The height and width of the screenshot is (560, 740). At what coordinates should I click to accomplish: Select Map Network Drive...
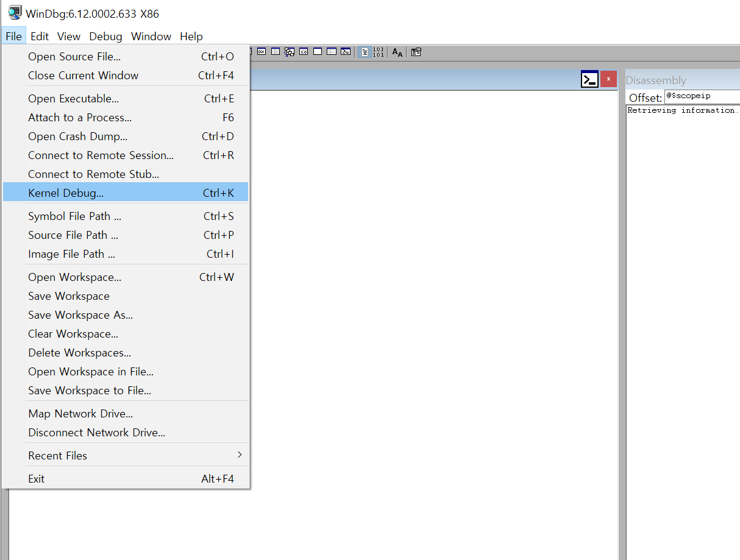tap(126, 414)
